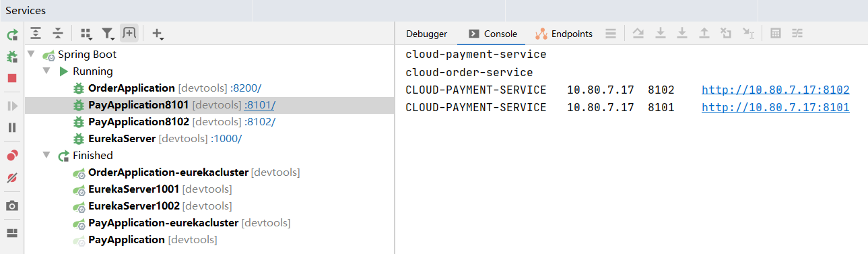The height and width of the screenshot is (254, 868).
Task: Open the Group By dropdown
Action: pos(86,33)
